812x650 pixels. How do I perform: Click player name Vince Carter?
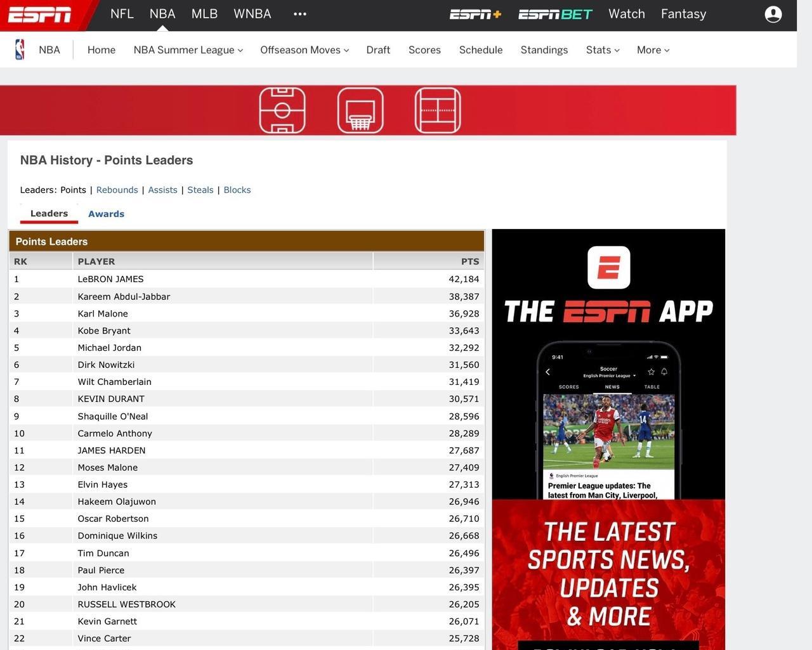(104, 639)
